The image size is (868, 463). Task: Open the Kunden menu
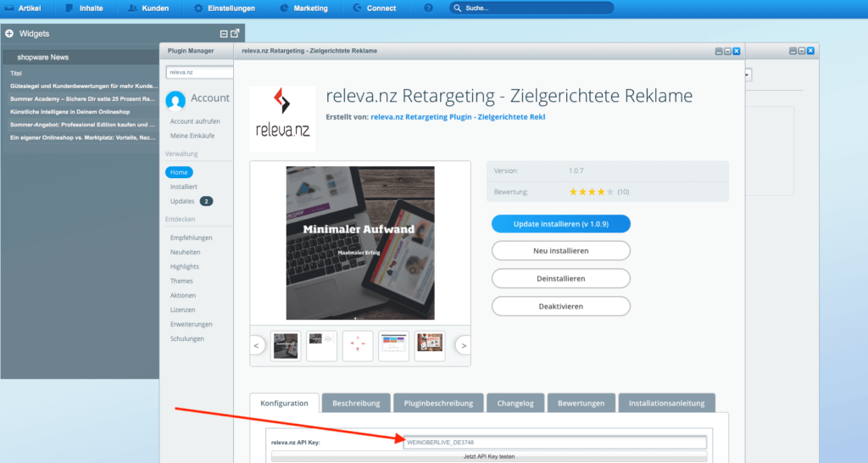click(148, 8)
